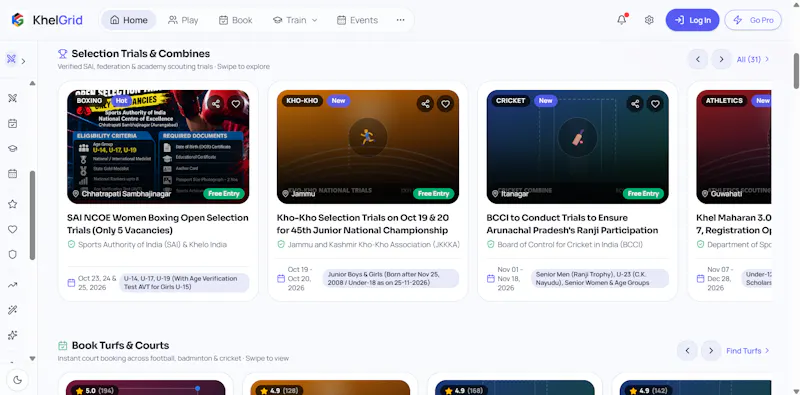800x395 pixels.
Task: Share the SAI NCOE Women Boxing trial card
Action: (216, 104)
